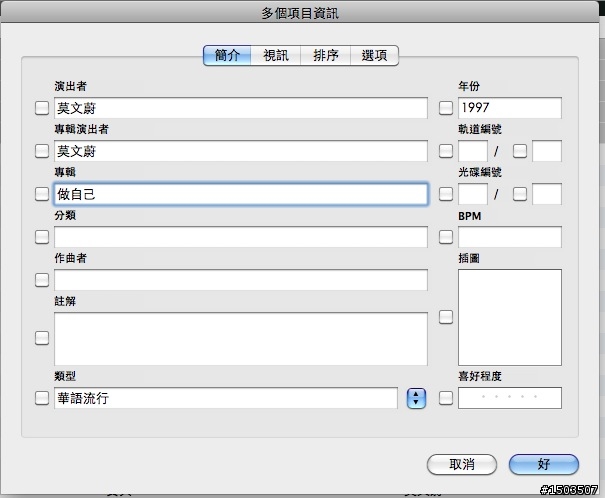
Task: Open the 視訊 tab
Action: (275, 56)
